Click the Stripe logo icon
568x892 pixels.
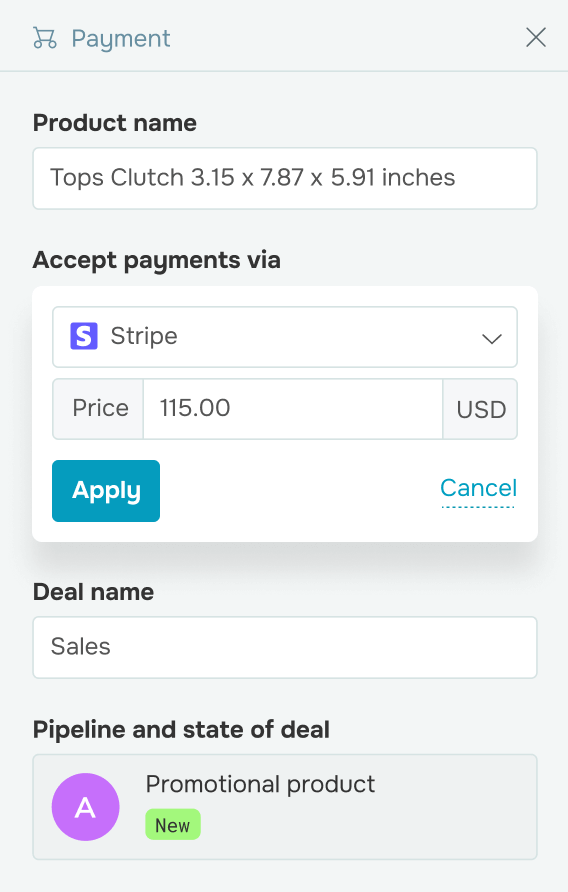click(x=84, y=336)
